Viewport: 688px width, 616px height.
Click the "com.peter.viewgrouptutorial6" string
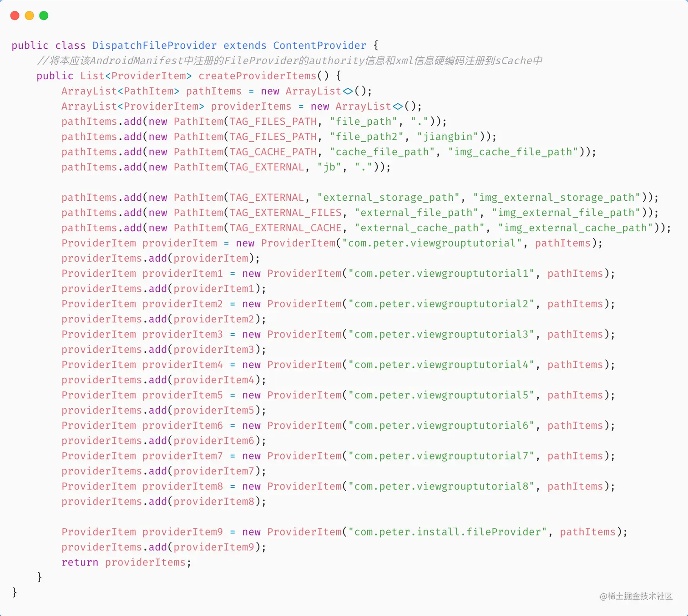441,426
